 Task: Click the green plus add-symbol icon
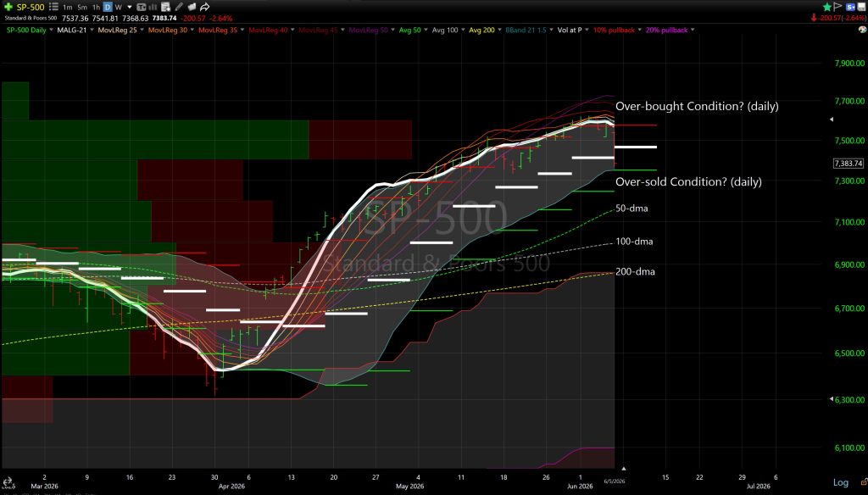(x=8, y=7)
